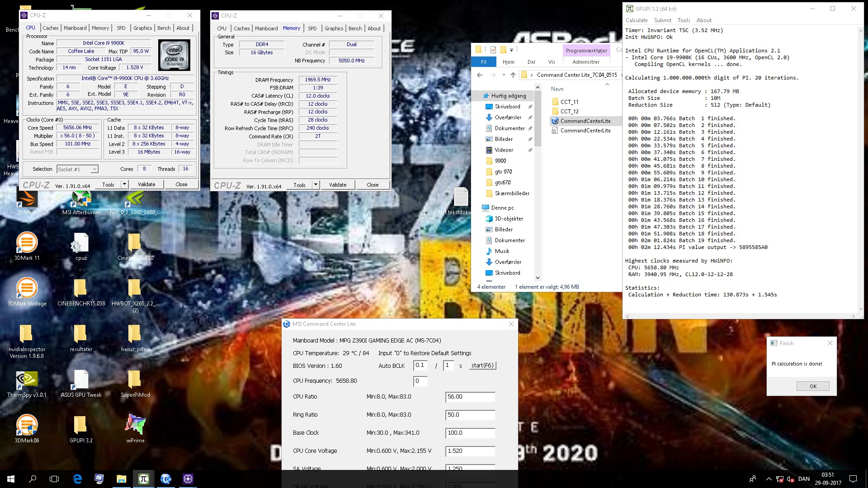
Task: Open the resultater folder icon
Action: pos(81,337)
